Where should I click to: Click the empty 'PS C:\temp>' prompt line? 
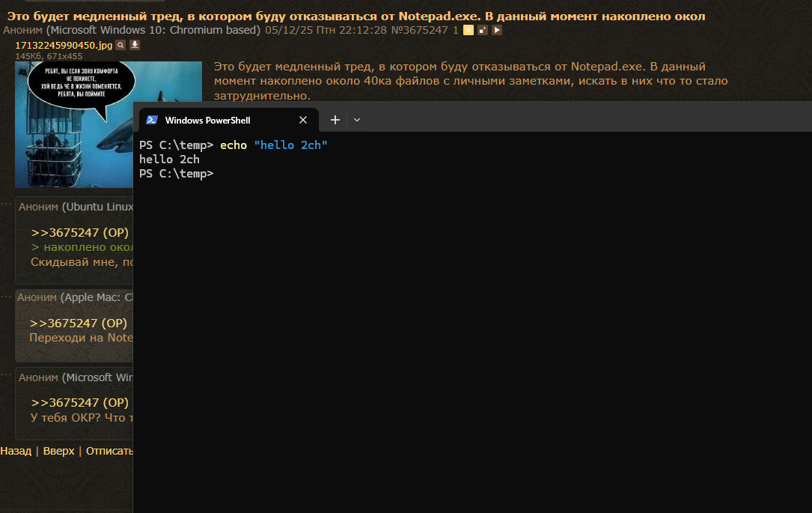[x=176, y=174]
